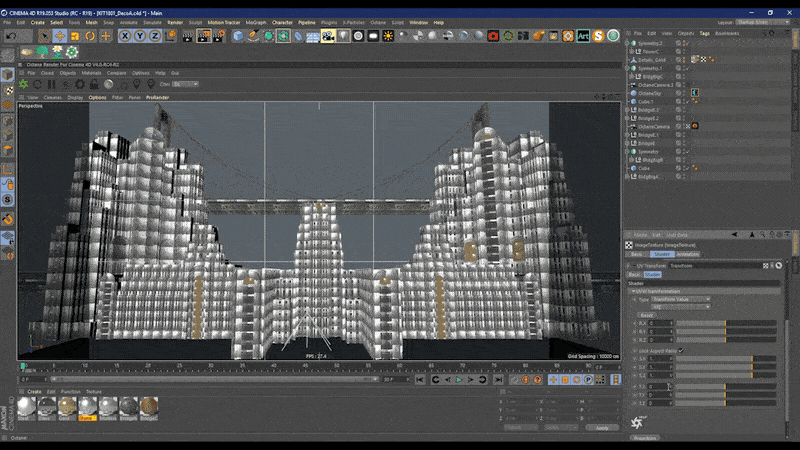Pause the Octane render
The height and width of the screenshot is (450, 800).
pos(52,84)
